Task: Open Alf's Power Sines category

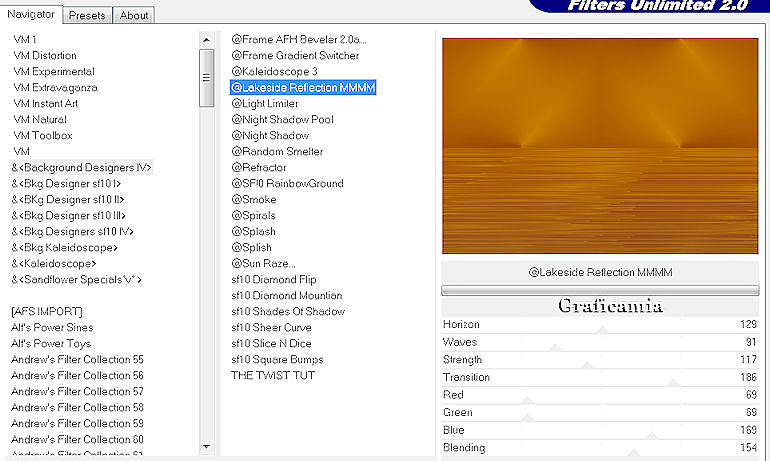Action: click(51, 327)
